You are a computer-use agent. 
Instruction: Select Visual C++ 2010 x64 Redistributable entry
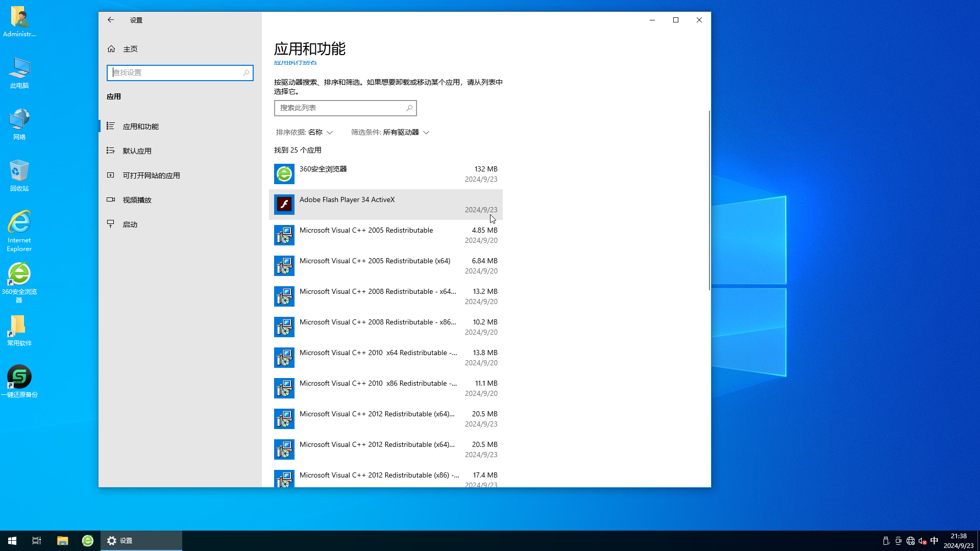coord(386,358)
